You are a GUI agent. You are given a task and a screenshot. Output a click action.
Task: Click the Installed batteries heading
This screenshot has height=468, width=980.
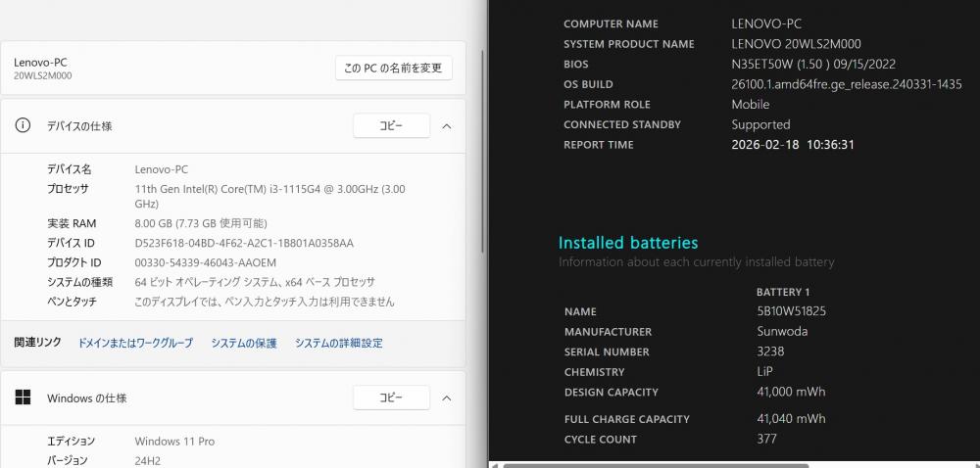pyautogui.click(x=628, y=242)
